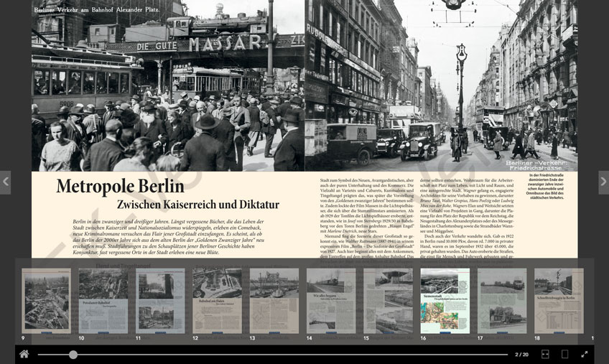Open page 13 thumbnail
609x364 pixels.
(274, 301)
